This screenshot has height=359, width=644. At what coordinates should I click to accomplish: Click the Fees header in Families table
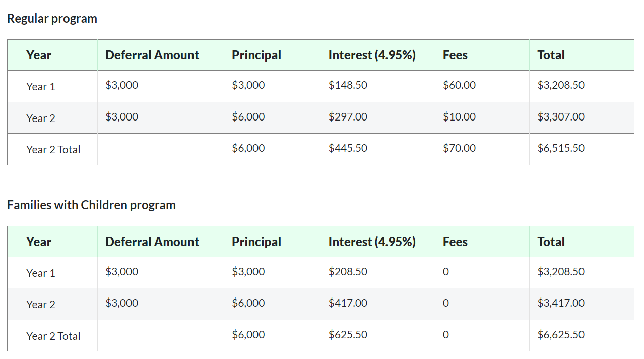coord(455,242)
